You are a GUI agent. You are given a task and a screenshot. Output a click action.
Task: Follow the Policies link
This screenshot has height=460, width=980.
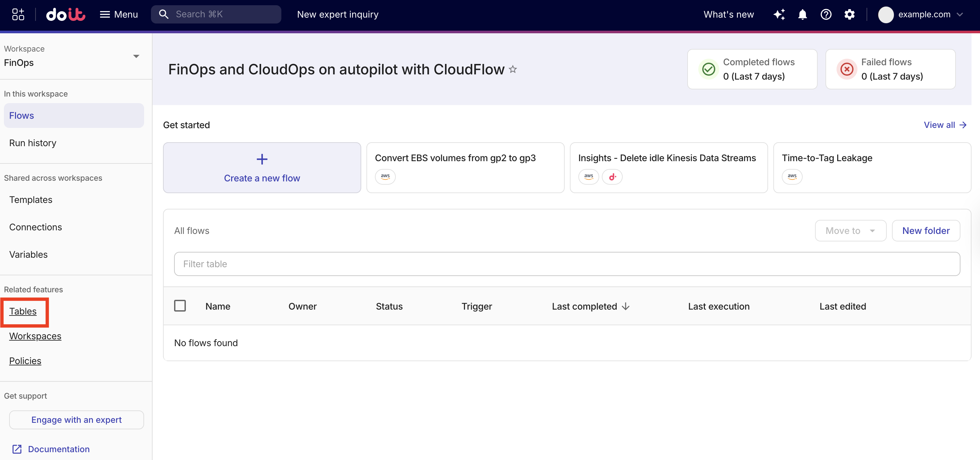point(25,360)
